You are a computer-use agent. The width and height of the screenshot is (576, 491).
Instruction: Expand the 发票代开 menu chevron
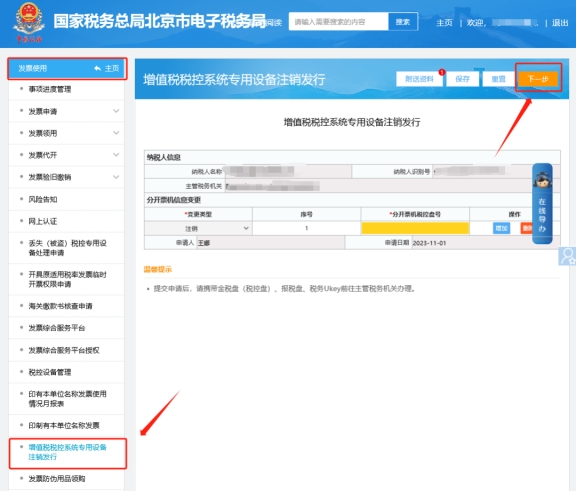pyautogui.click(x=116, y=155)
